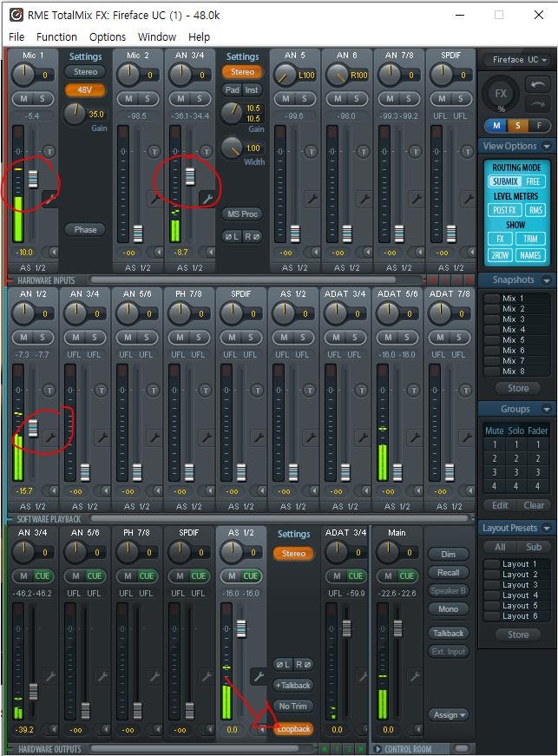Open wrench settings for the Mic 2 input channel
Screen dimensions: 558x756
[x=155, y=199]
